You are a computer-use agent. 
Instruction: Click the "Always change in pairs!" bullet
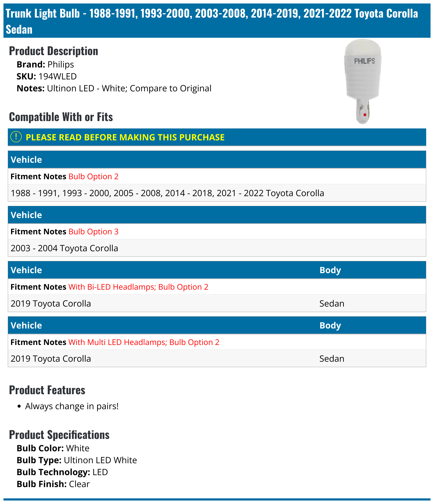72,406
